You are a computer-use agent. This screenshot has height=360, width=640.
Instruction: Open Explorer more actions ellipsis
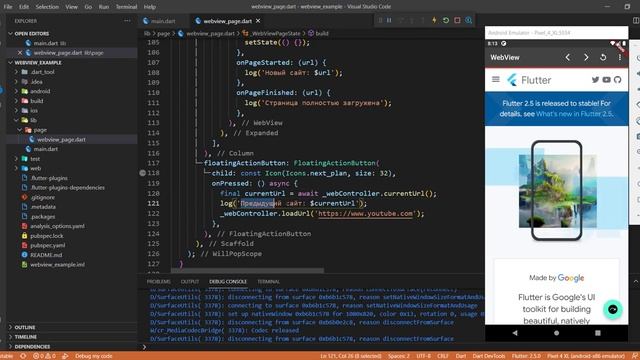[x=127, y=21]
